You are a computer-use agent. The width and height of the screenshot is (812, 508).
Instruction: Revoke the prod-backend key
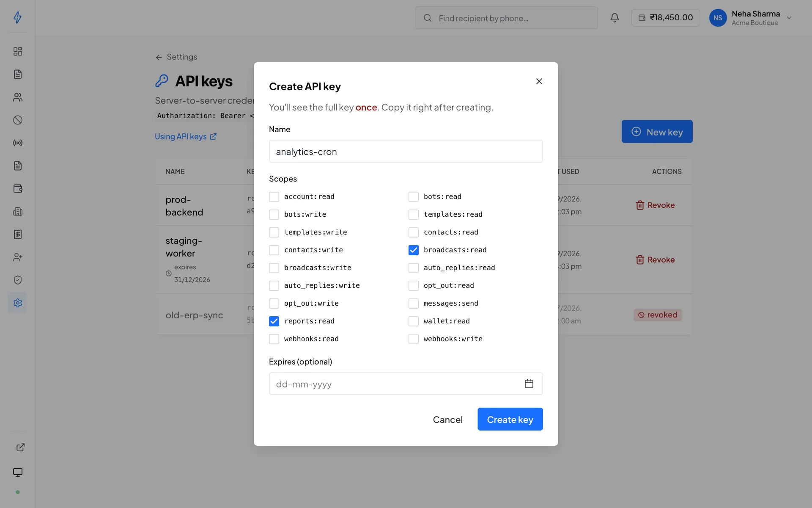point(655,205)
